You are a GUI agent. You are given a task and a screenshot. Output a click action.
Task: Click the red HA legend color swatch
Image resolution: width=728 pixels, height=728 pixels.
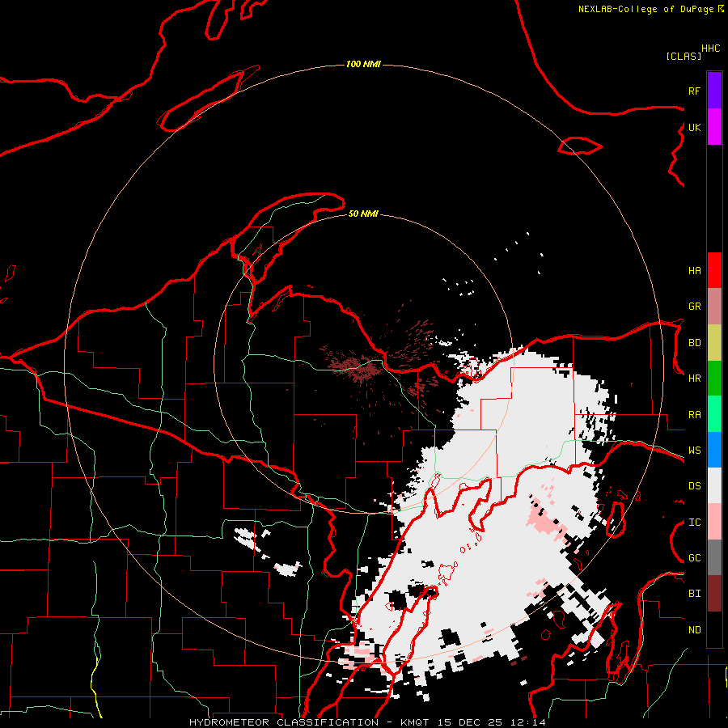tap(714, 270)
